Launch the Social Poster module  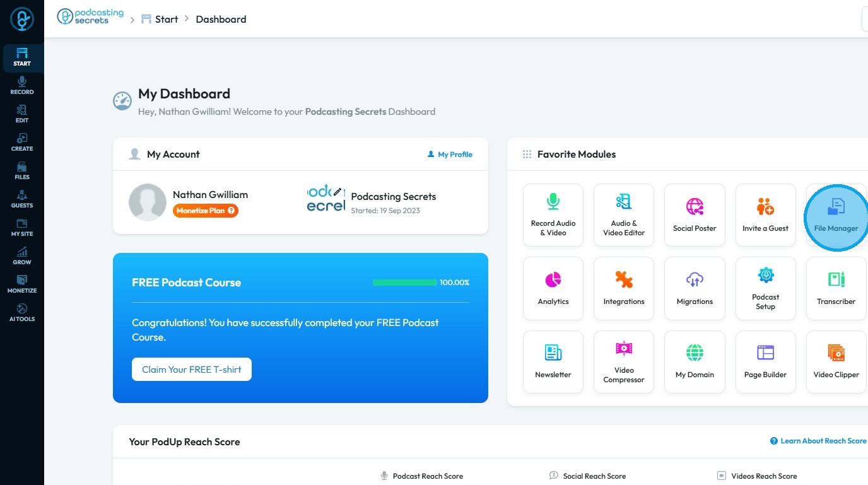pos(695,214)
